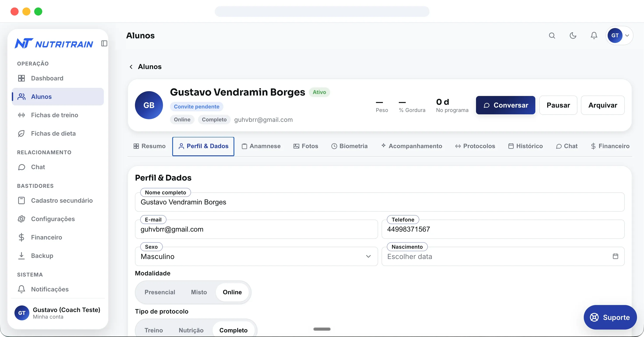Select the Perfil & Dados tab

[203, 146]
